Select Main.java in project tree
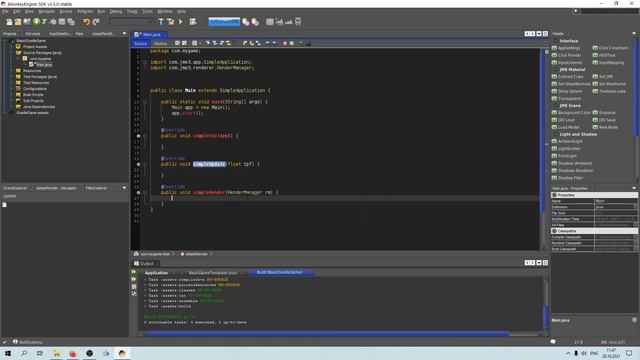The image size is (640, 360). click(x=44, y=64)
